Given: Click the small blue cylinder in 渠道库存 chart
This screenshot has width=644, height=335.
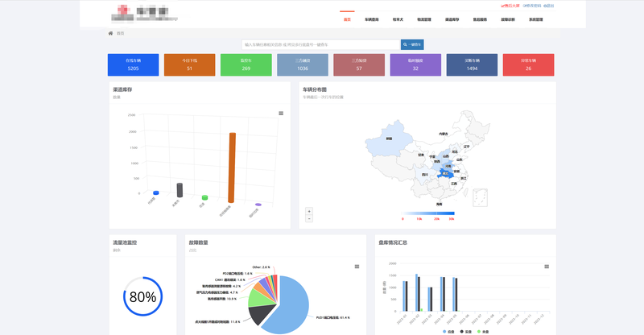Looking at the screenshot, I should (156, 192).
